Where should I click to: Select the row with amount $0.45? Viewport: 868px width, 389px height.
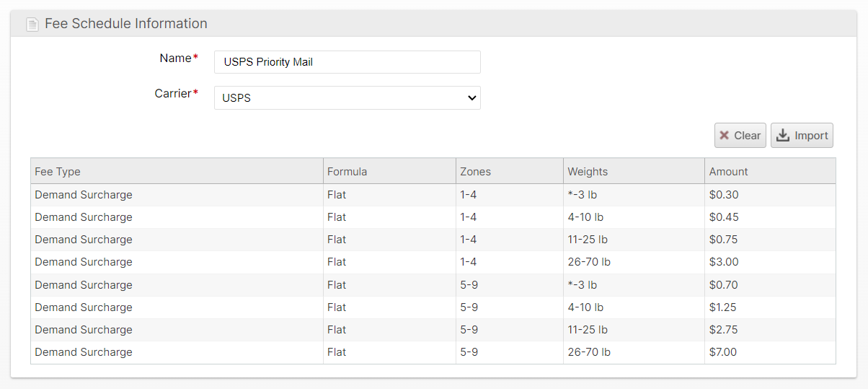pos(433,217)
